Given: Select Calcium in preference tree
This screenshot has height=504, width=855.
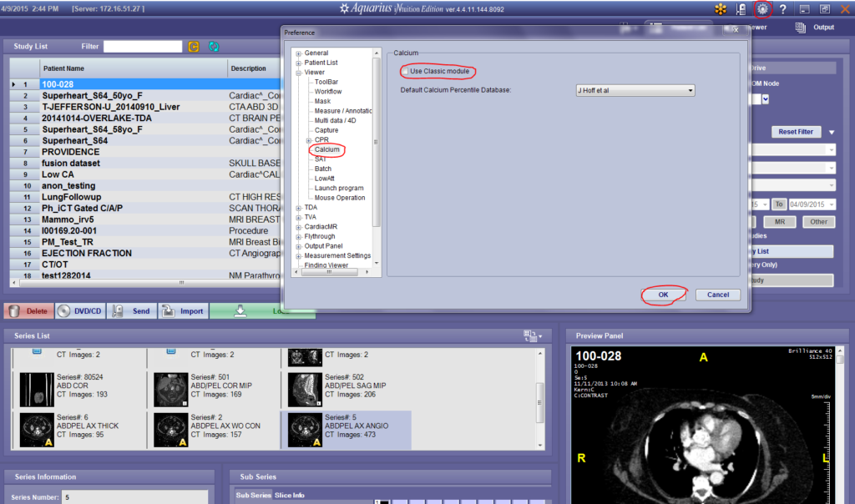Looking at the screenshot, I should 326,149.
